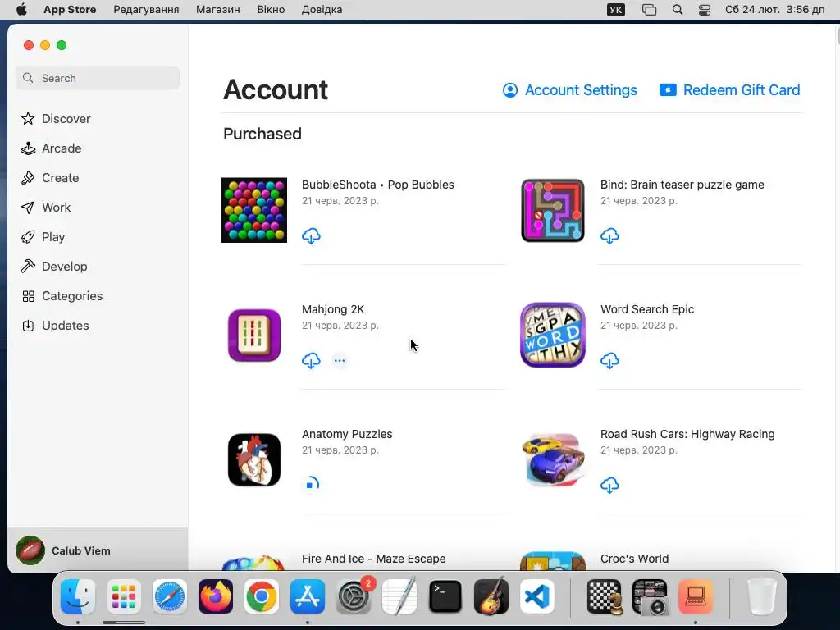Image resolution: width=840 pixels, height=630 pixels.
Task: Open the BubbleShoota Pop Bubbles title
Action: click(377, 185)
